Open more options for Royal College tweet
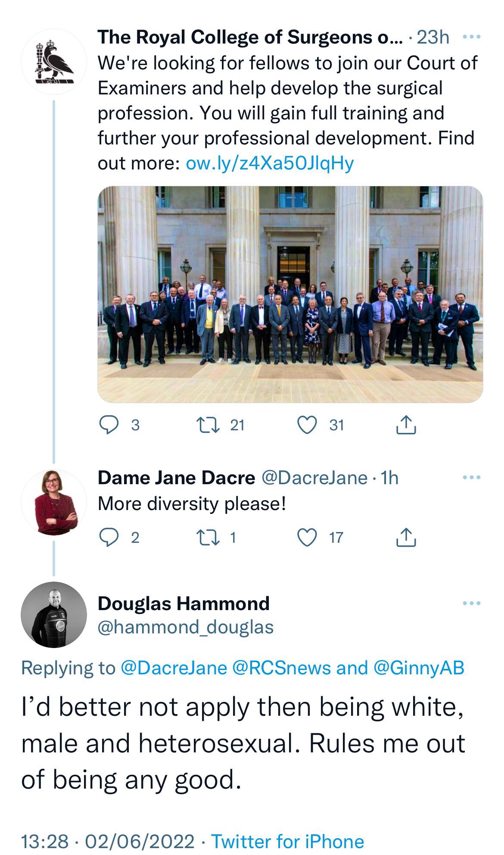 [x=471, y=37]
